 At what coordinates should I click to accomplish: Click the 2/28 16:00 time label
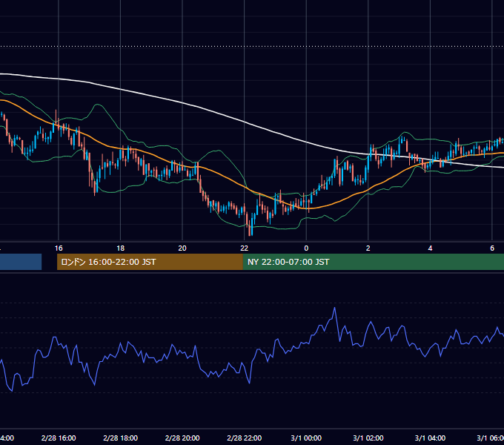click(x=59, y=438)
